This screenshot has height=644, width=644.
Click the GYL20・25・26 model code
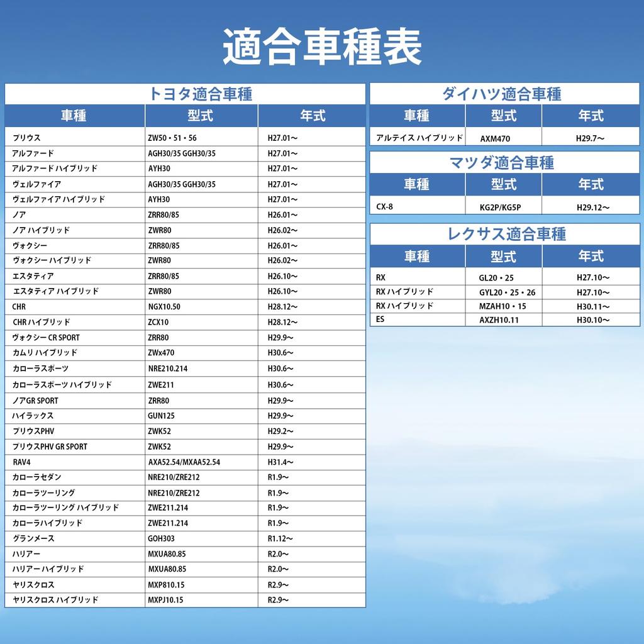[x=507, y=292]
